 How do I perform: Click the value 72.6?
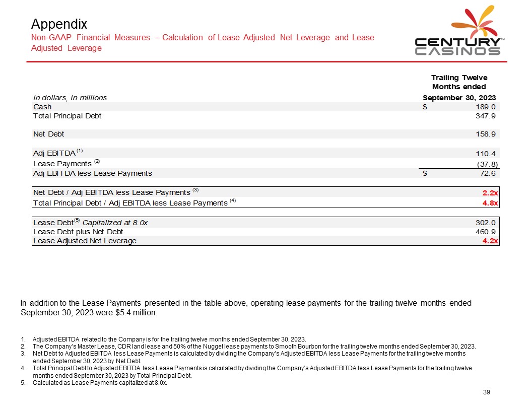click(x=488, y=173)
